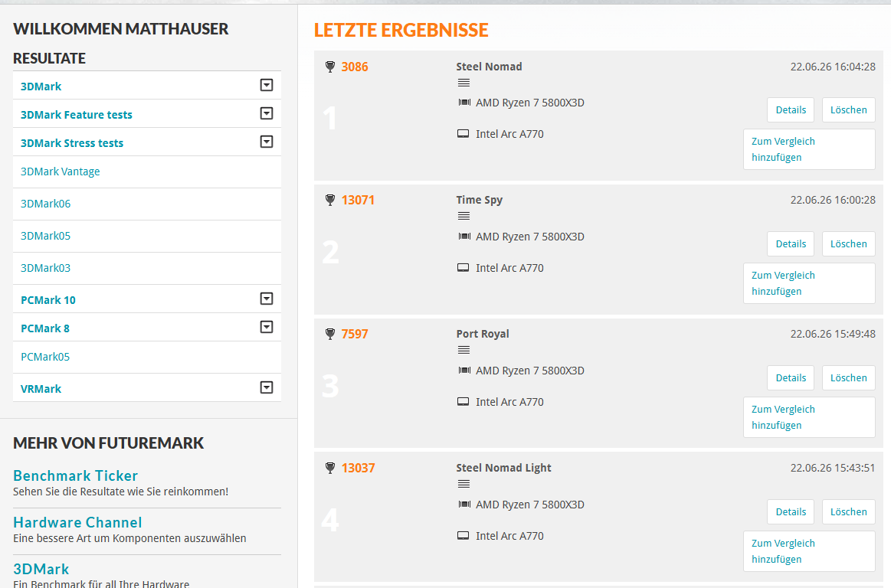Click the GPU monitor icon in the Time Spy result
This screenshot has height=588, width=891.
(463, 267)
